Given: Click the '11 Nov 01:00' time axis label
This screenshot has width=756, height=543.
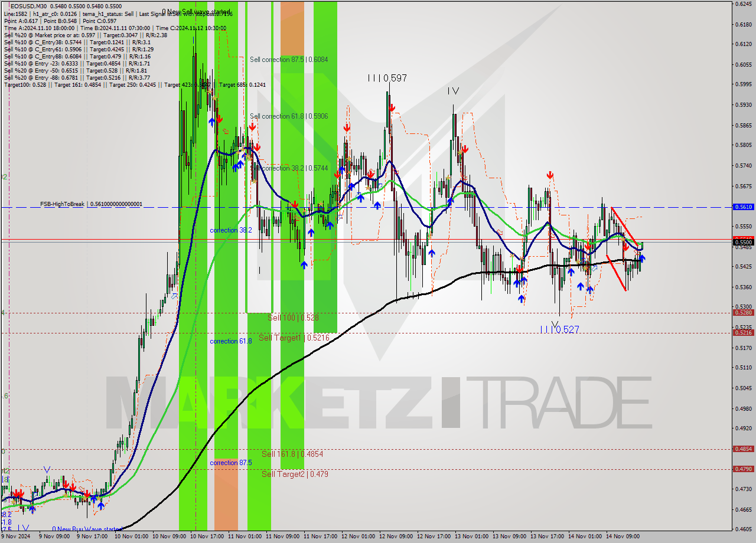Looking at the screenshot, I should tap(245, 537).
